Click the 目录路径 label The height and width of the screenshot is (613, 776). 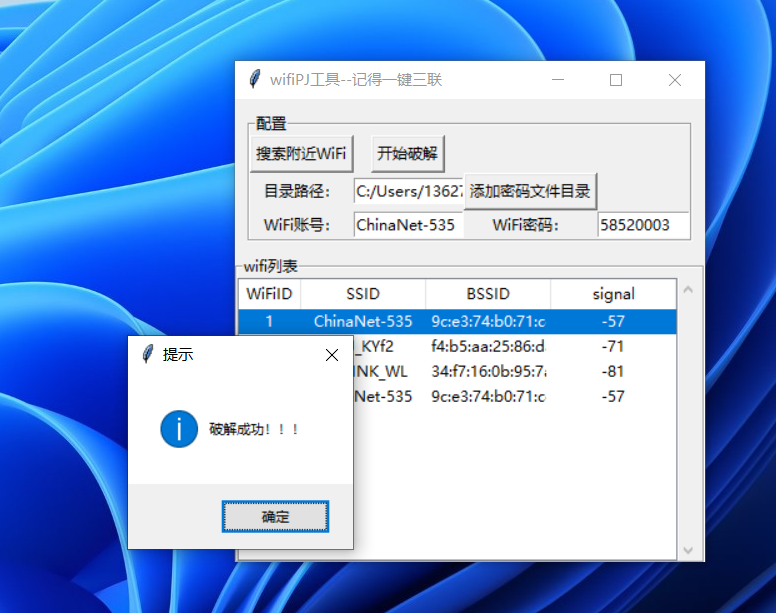296,191
